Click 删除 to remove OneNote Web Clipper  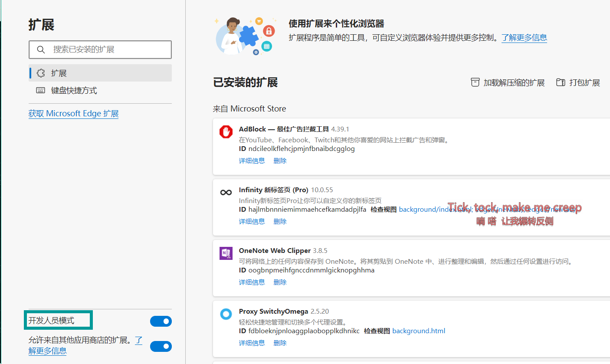click(x=280, y=282)
